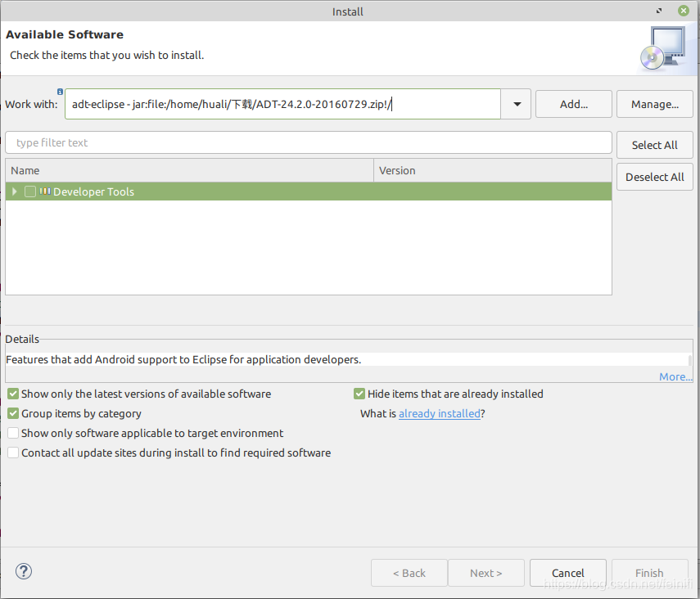Image resolution: width=700 pixels, height=599 pixels.
Task: Click the Version column header
Action: pos(492,170)
